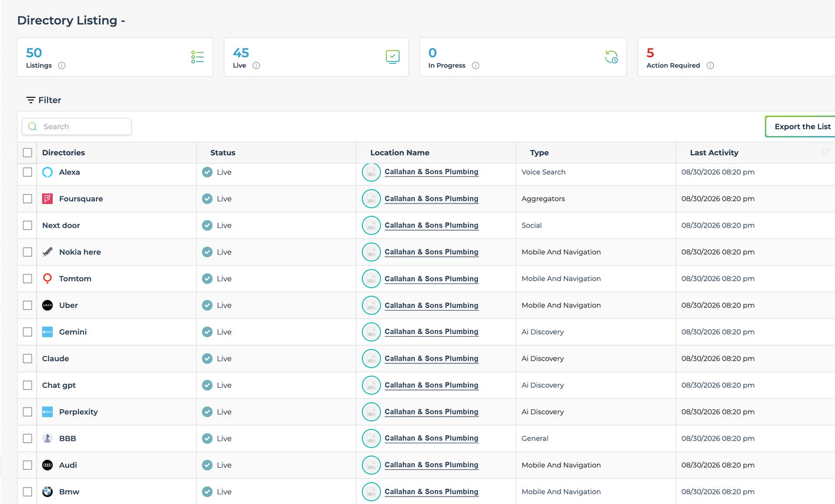Click the Audi logo icon
The image size is (835, 504).
(x=47, y=465)
